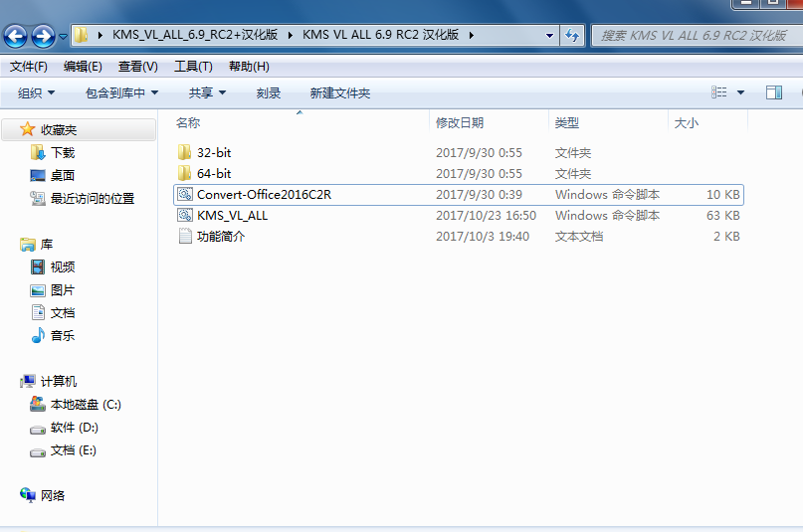The height and width of the screenshot is (532, 803).
Task: Open the 查看(V) menu
Action: (137, 67)
